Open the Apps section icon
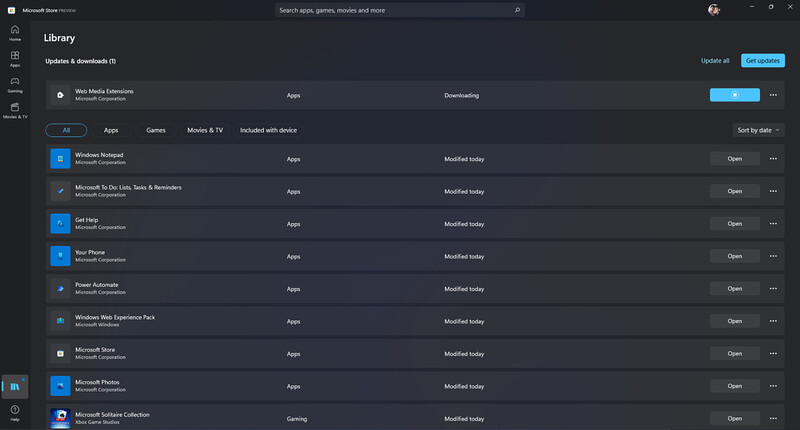This screenshot has width=800, height=430. pos(15,59)
